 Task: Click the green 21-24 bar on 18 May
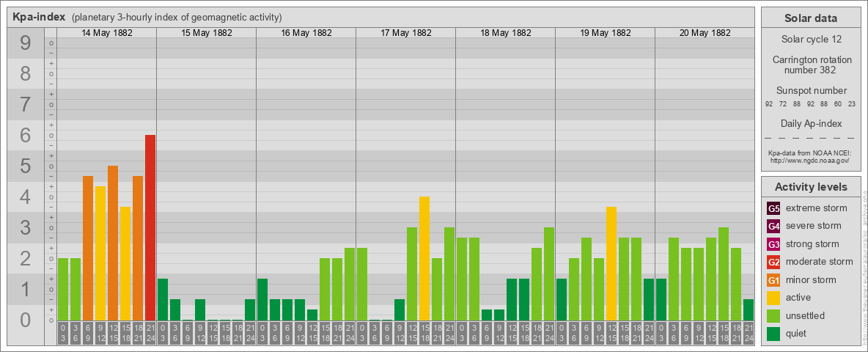click(548, 274)
